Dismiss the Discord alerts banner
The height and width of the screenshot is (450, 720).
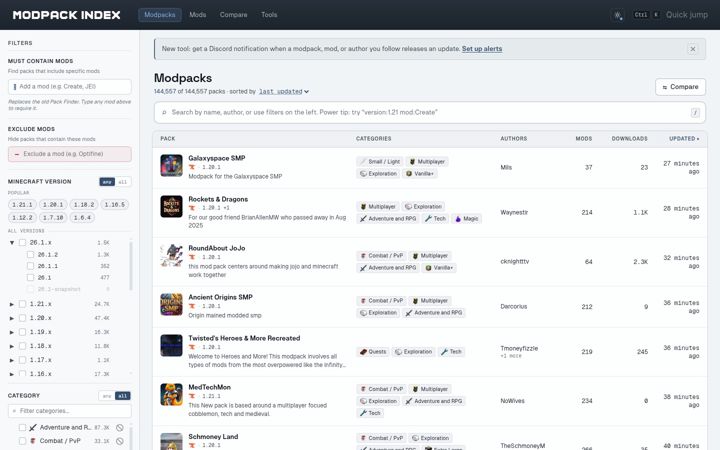click(692, 49)
